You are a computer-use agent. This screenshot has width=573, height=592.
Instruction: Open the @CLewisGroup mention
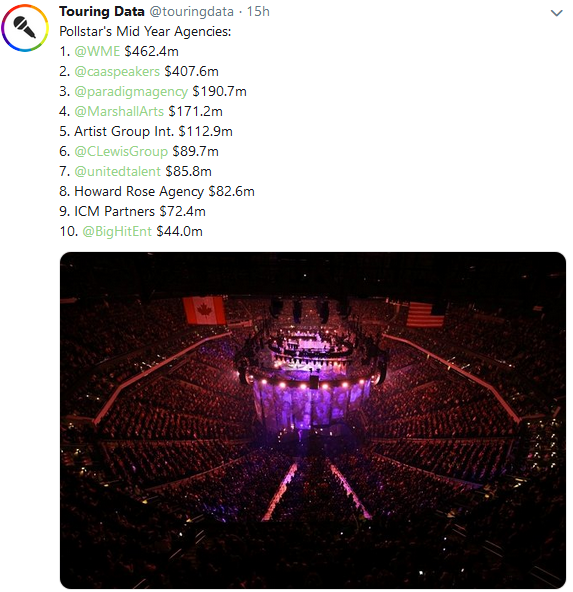point(121,151)
